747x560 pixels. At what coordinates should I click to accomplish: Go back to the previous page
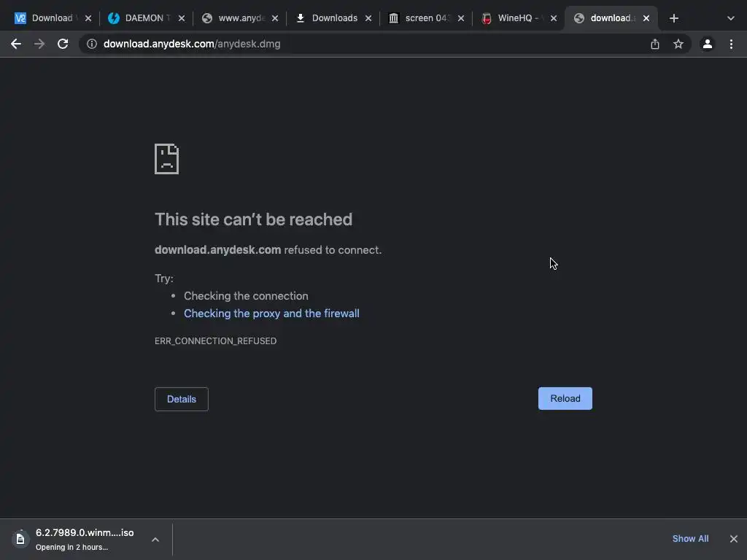coord(16,44)
